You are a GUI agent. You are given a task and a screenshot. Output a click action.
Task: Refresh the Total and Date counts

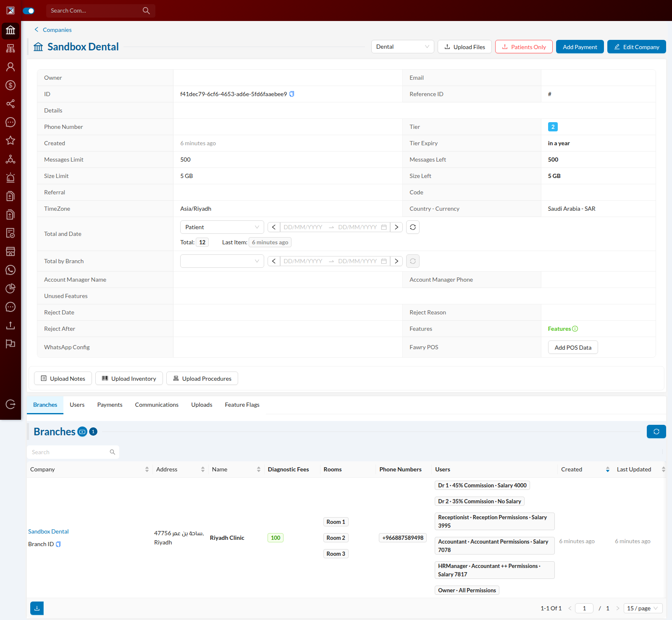tap(413, 227)
